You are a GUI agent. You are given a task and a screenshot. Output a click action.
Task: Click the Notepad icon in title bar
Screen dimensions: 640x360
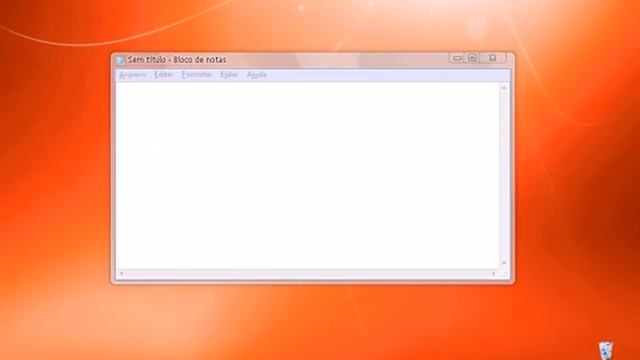[x=120, y=60]
